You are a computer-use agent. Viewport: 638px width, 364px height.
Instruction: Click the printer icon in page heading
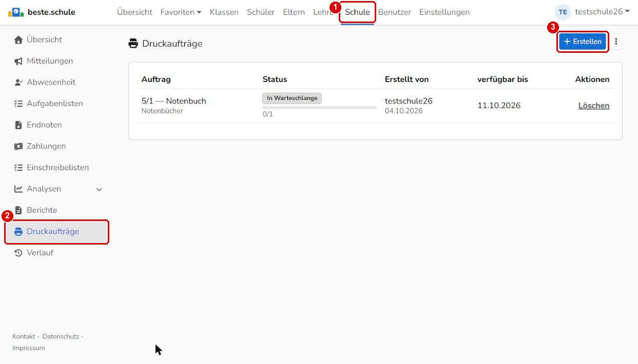(133, 44)
